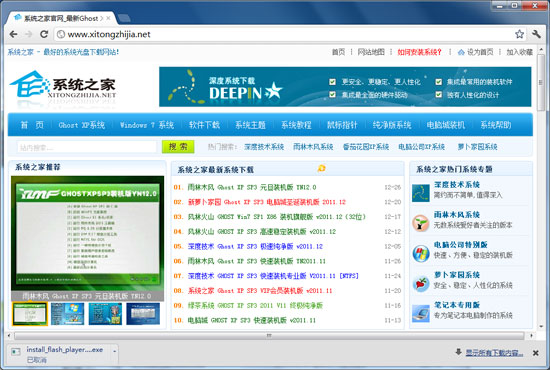Click the horizontal scrollbar thumb
This screenshot has width=550, height=370.
[269, 336]
